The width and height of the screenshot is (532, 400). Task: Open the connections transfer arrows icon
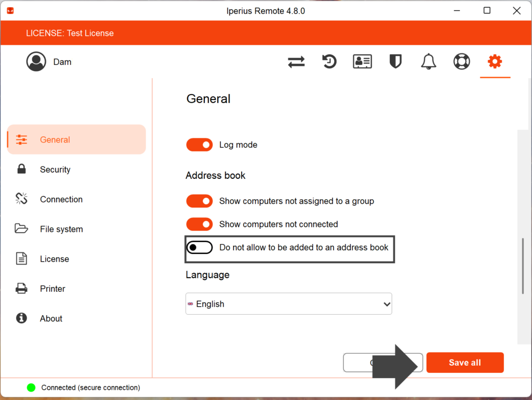pos(296,62)
